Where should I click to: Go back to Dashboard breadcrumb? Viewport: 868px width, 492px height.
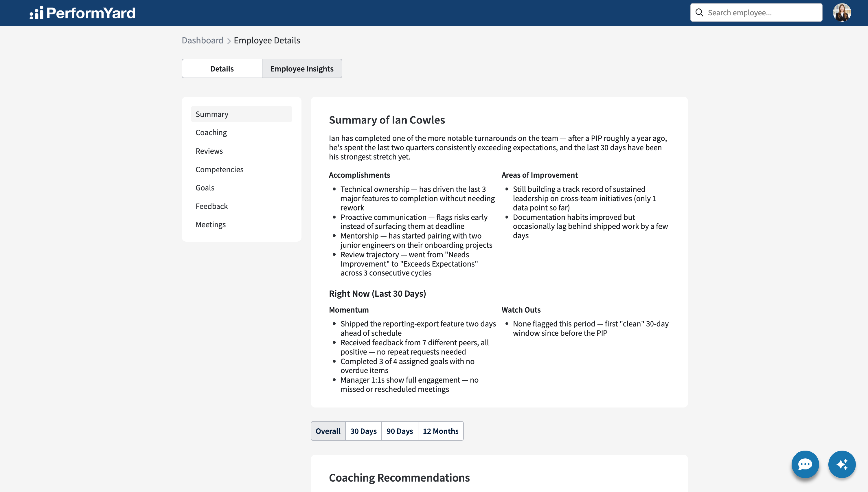[202, 40]
